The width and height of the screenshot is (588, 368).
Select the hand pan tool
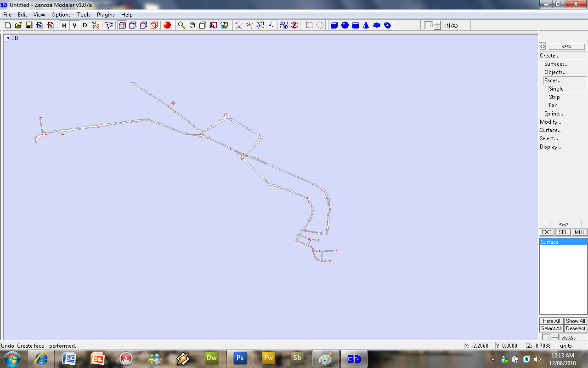(x=192, y=25)
